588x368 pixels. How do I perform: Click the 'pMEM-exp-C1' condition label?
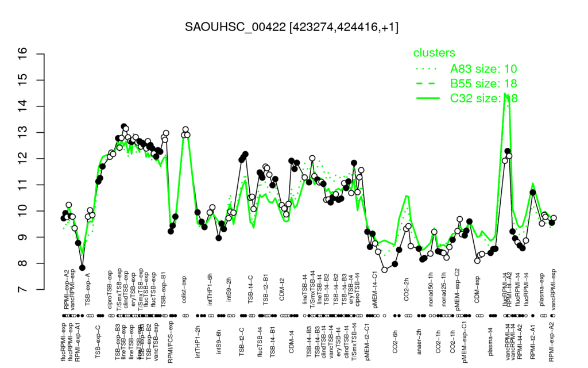[465, 342]
